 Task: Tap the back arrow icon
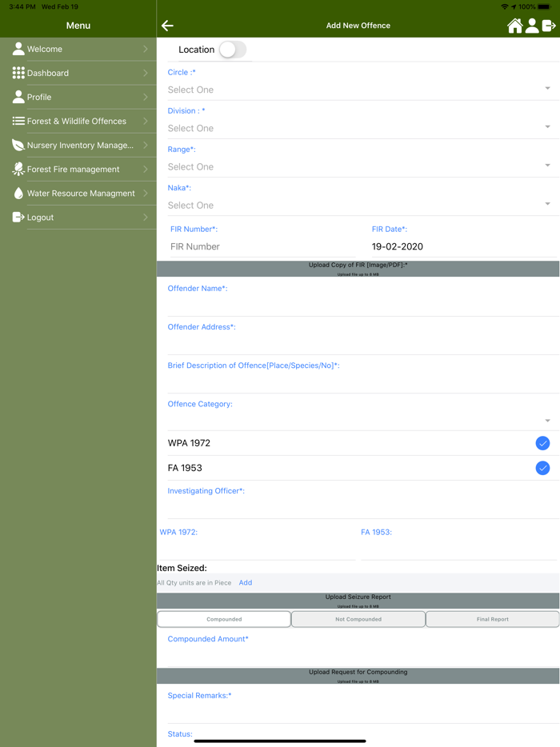point(167,26)
